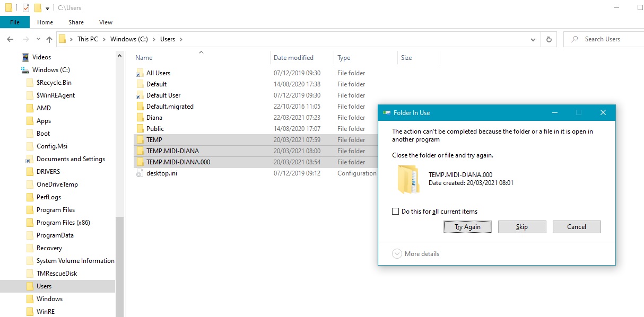
Task: Go up one folder level
Action: click(49, 39)
